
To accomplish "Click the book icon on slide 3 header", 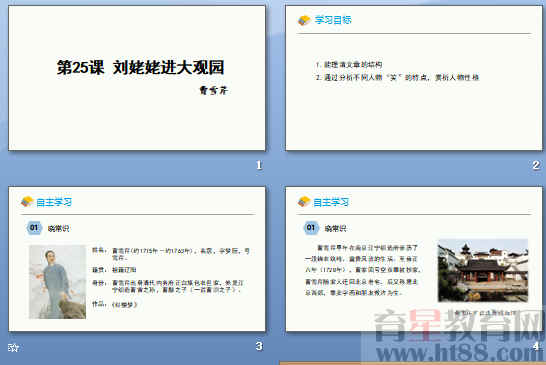I will coord(27,201).
